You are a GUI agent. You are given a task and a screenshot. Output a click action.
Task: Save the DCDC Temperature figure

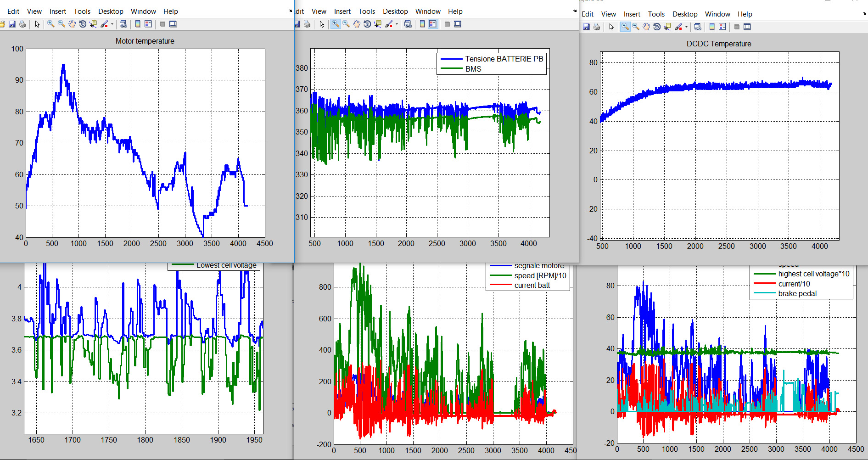tap(586, 27)
